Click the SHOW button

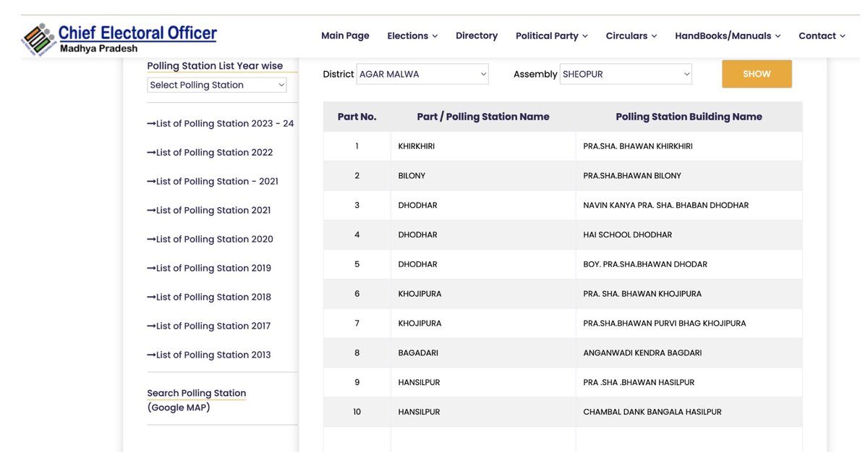pyautogui.click(x=757, y=74)
